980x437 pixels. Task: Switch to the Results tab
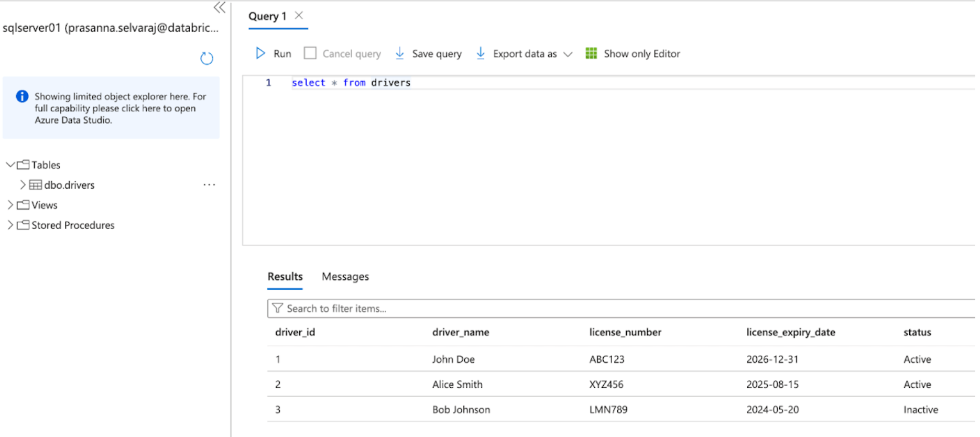click(x=285, y=277)
